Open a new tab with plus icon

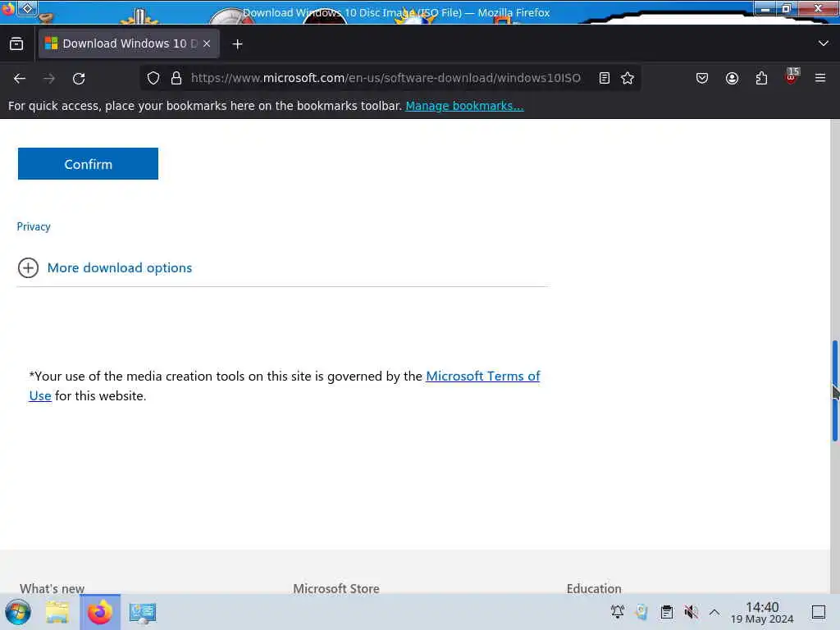237,44
